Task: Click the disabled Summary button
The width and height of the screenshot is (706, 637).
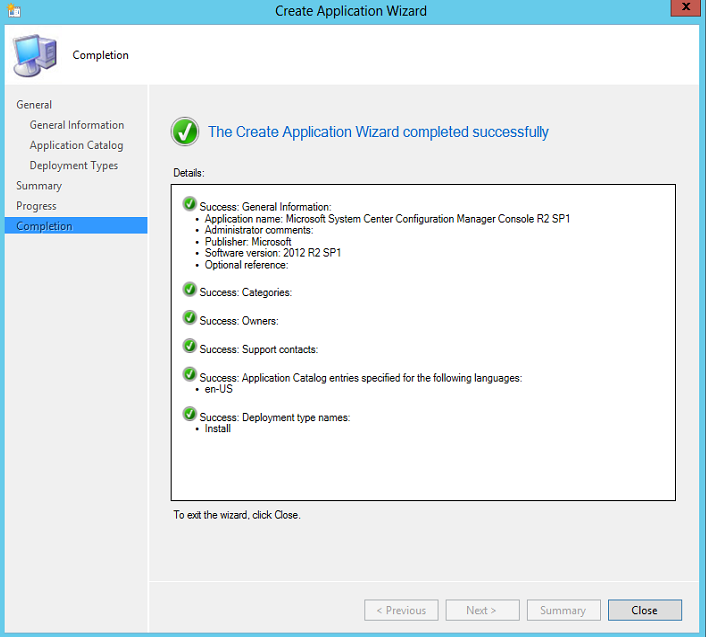Action: [563, 610]
